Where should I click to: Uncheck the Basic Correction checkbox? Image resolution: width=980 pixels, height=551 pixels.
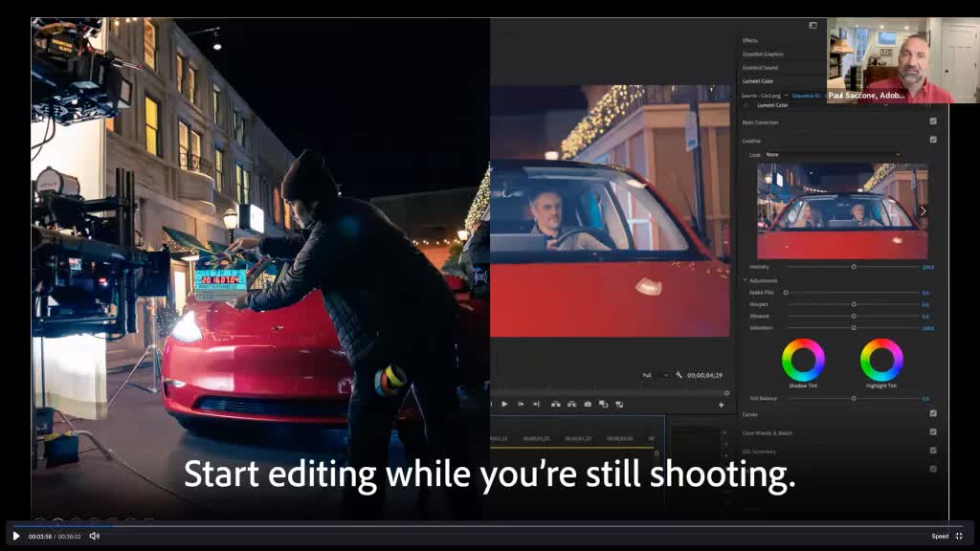click(933, 121)
